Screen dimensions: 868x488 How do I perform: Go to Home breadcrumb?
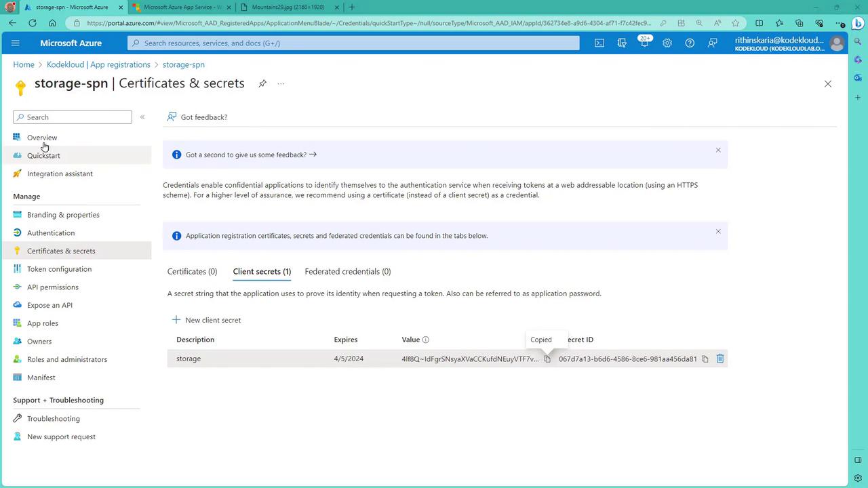(x=24, y=64)
